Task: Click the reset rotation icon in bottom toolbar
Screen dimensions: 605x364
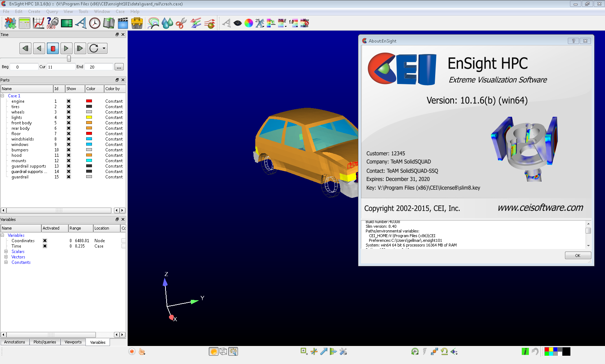Action: click(x=444, y=351)
